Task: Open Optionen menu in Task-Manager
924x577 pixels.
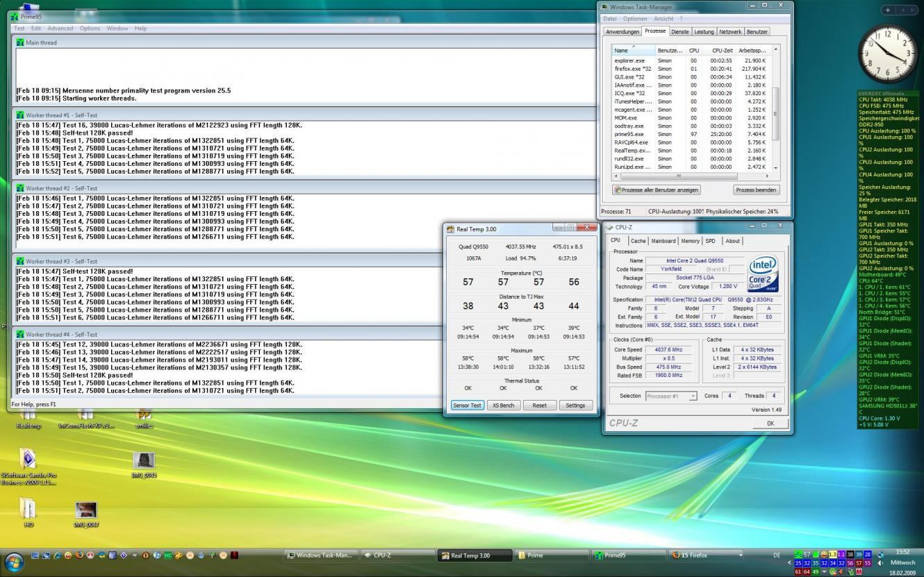Action: click(x=635, y=19)
